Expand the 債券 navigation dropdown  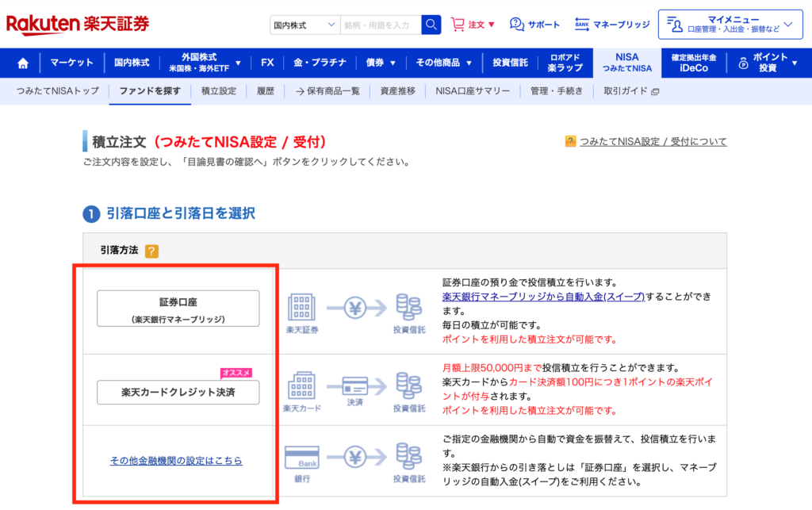(x=393, y=63)
